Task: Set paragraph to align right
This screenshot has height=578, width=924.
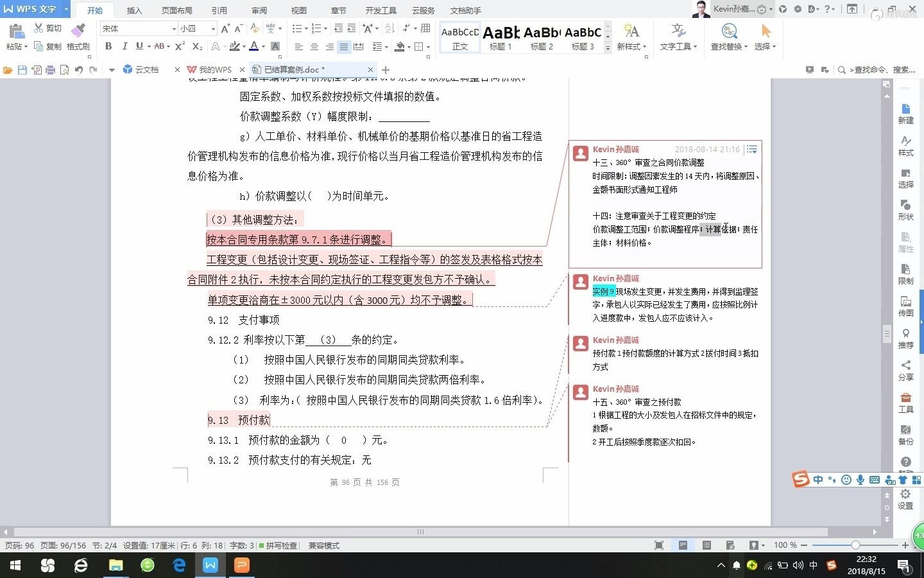Action: click(x=329, y=46)
